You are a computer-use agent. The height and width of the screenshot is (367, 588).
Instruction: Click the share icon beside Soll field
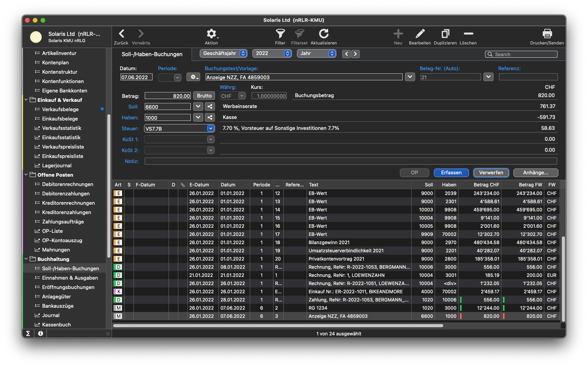(210, 106)
